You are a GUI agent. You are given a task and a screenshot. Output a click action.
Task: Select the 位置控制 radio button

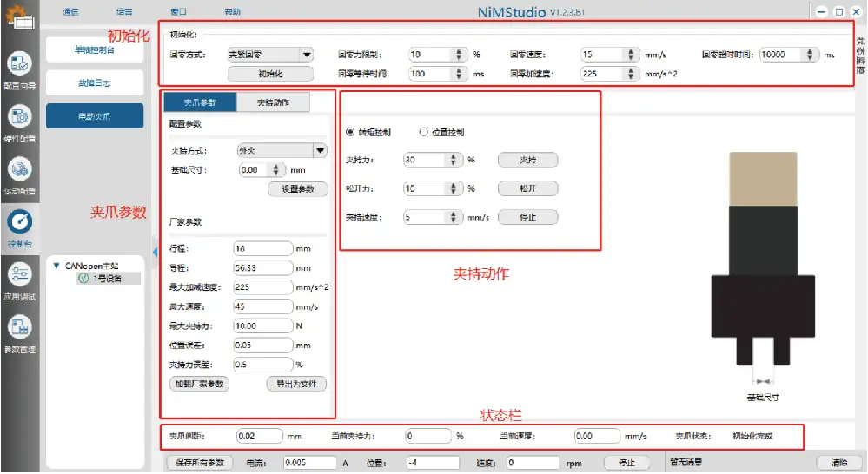pos(423,132)
